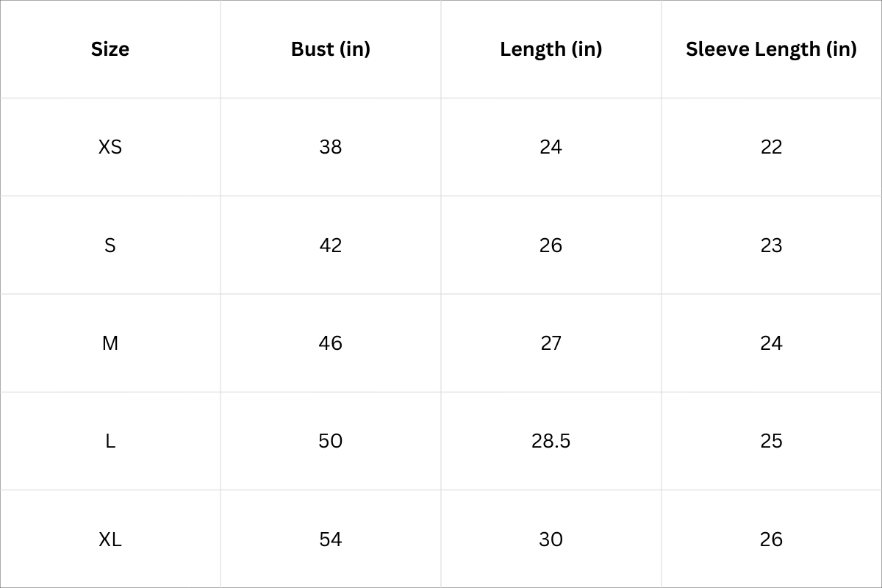The image size is (882, 588).
Task: Select bust value 38 for XS
Action: click(x=331, y=147)
